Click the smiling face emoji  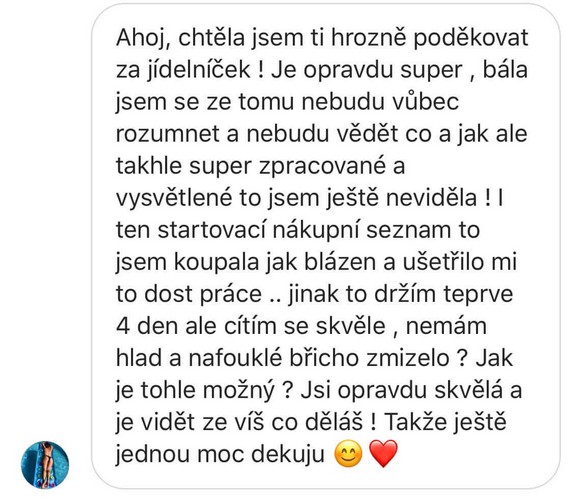click(x=348, y=454)
